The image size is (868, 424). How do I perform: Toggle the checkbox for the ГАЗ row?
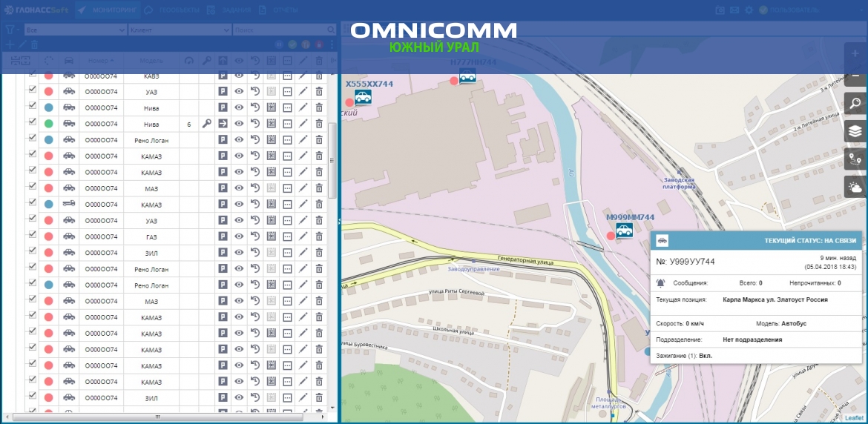point(32,236)
